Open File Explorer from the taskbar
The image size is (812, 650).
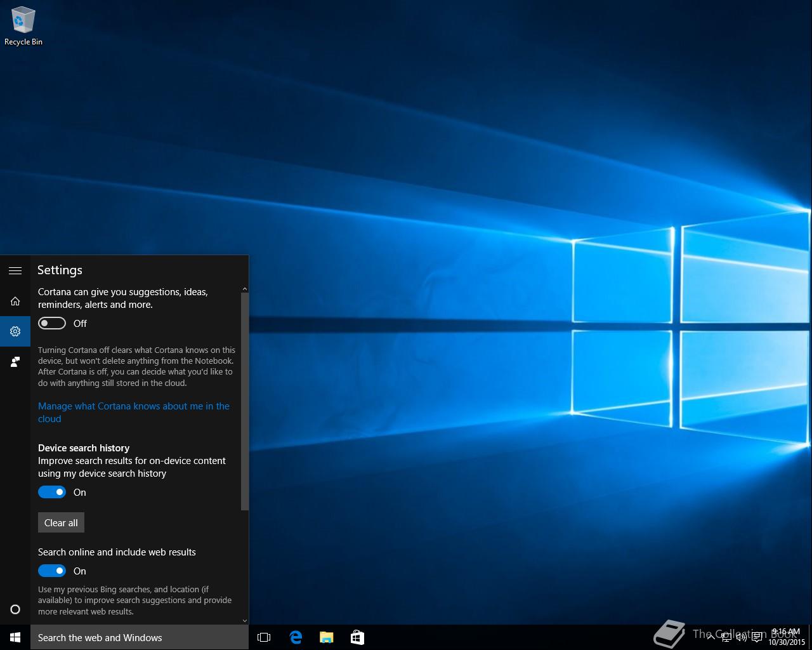326,637
